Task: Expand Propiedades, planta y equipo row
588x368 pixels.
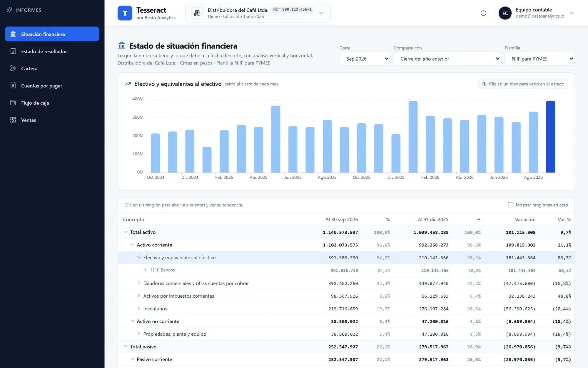Action: pyautogui.click(x=139, y=334)
